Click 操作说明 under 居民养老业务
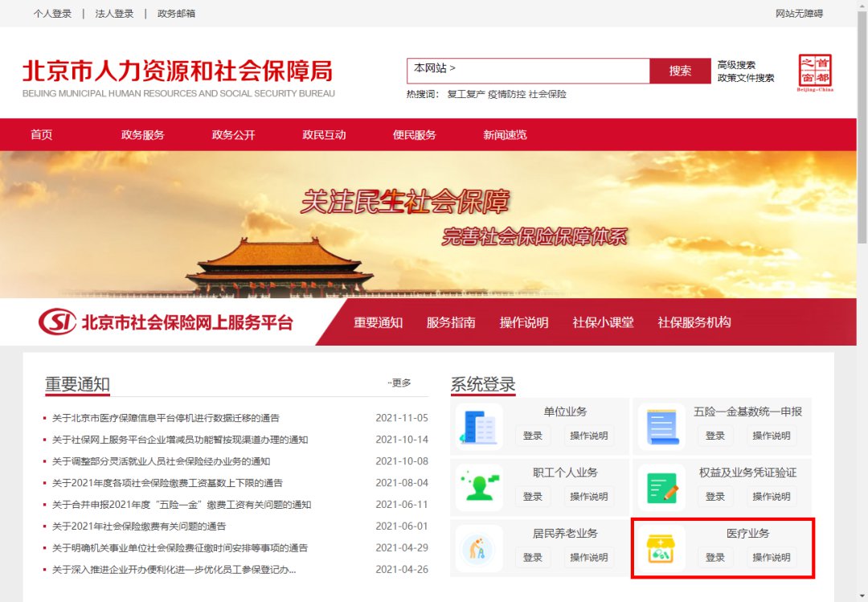Viewport: 868px width, 602px height. coord(589,558)
